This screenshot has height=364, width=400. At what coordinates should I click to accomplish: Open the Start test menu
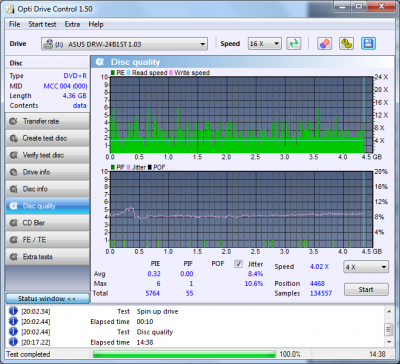click(42, 24)
